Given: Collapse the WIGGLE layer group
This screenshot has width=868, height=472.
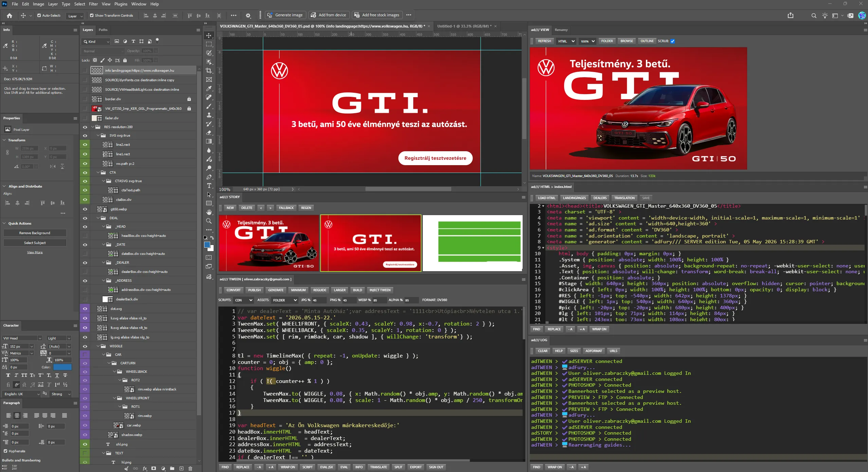Looking at the screenshot, I should pyautogui.click(x=98, y=346).
